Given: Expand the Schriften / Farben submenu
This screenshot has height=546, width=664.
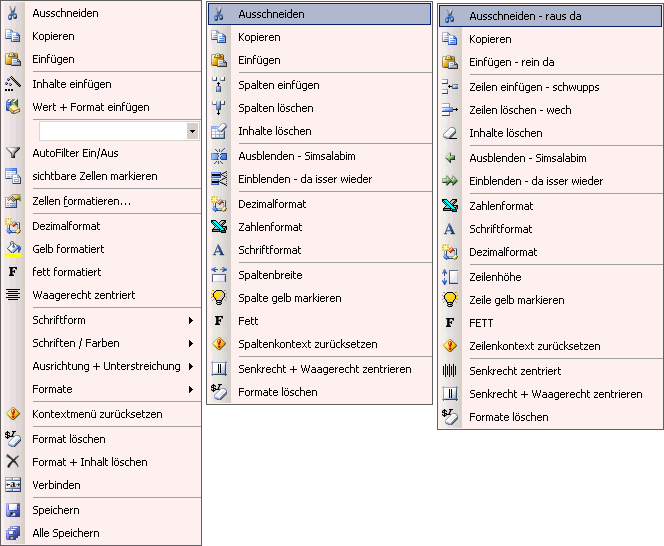Looking at the screenshot, I should pyautogui.click(x=191, y=343).
